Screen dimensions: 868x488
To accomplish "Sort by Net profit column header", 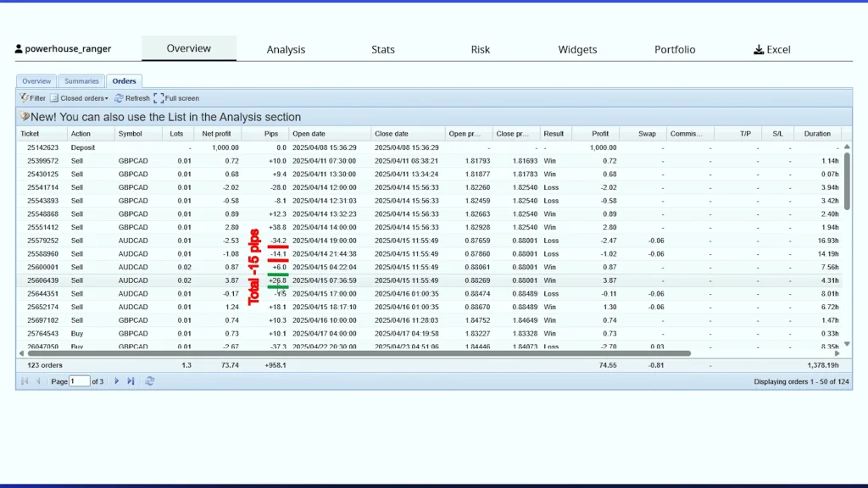I will (x=217, y=134).
